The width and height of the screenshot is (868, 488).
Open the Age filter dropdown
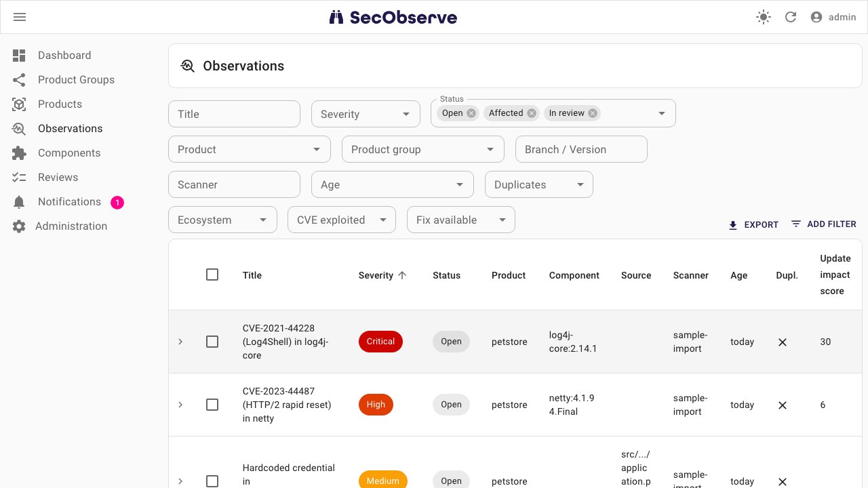[393, 184]
